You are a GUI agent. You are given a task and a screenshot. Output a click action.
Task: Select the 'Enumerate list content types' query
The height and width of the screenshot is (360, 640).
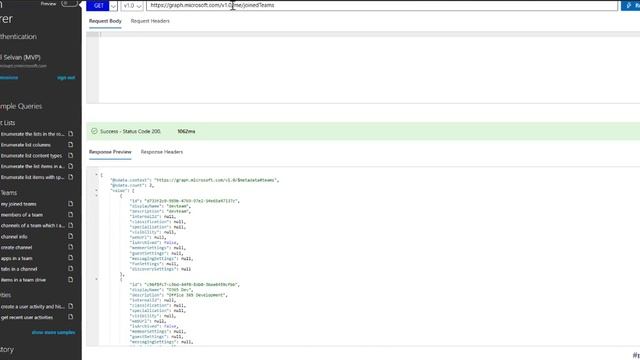click(31, 156)
